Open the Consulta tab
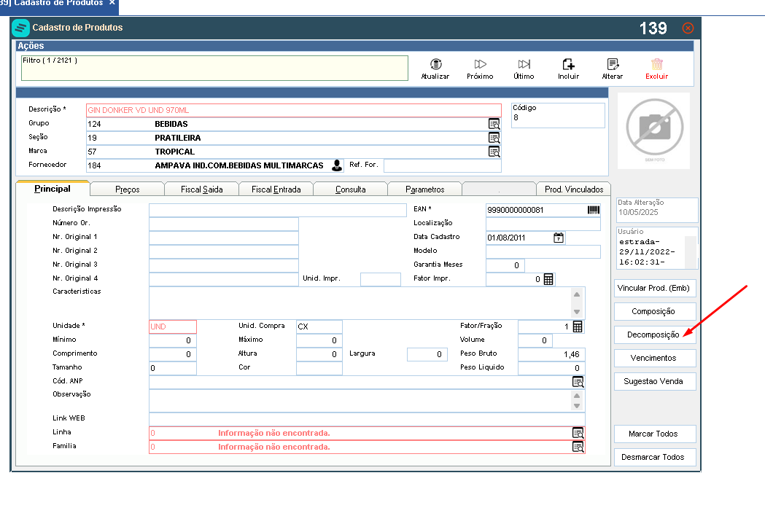Screen dimensions: 765x532 click(x=350, y=189)
